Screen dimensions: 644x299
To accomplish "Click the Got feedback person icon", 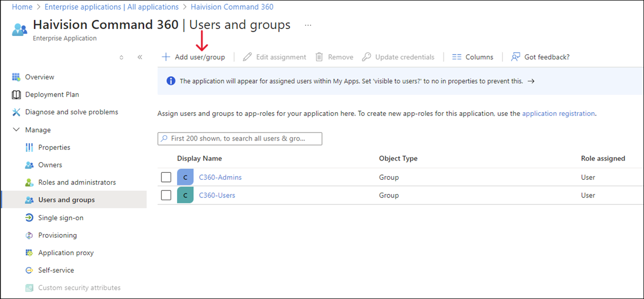I will pos(516,57).
